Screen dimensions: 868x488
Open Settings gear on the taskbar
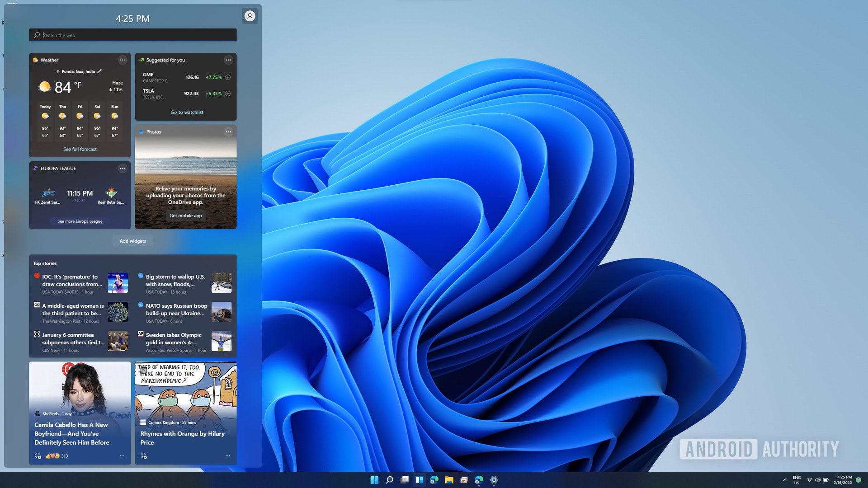[x=494, y=480]
